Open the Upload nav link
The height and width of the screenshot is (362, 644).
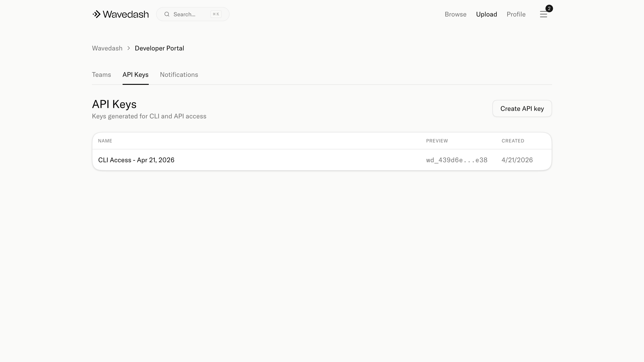click(x=486, y=14)
